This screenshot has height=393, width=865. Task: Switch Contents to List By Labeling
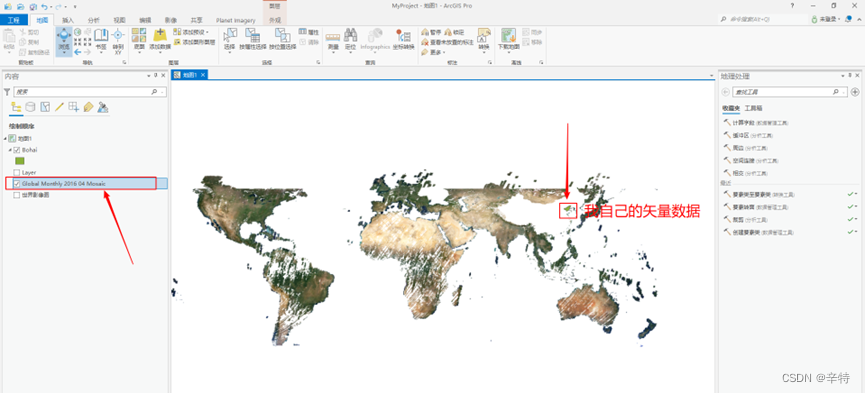click(88, 107)
